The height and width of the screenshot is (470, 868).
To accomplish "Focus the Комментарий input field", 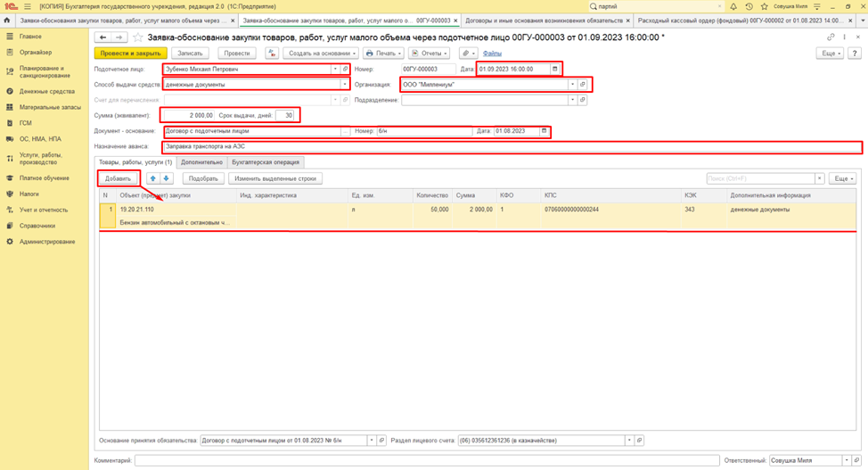I will (427, 460).
